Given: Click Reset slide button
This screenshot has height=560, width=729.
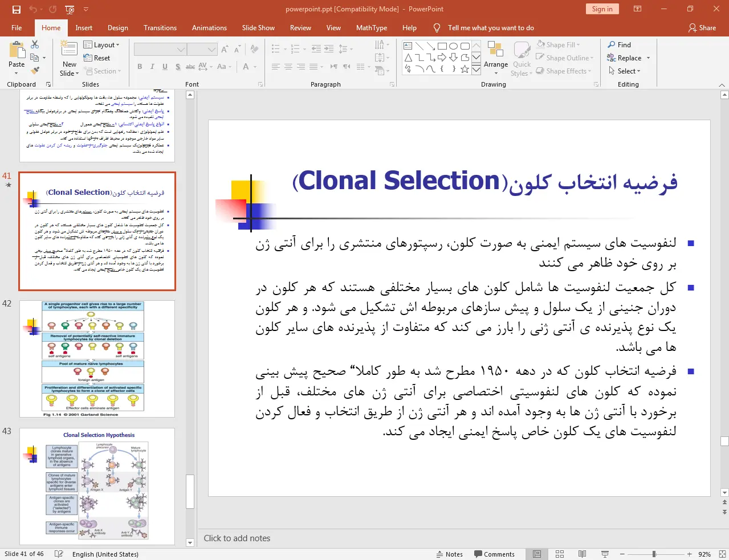Looking at the screenshot, I should tap(97, 58).
